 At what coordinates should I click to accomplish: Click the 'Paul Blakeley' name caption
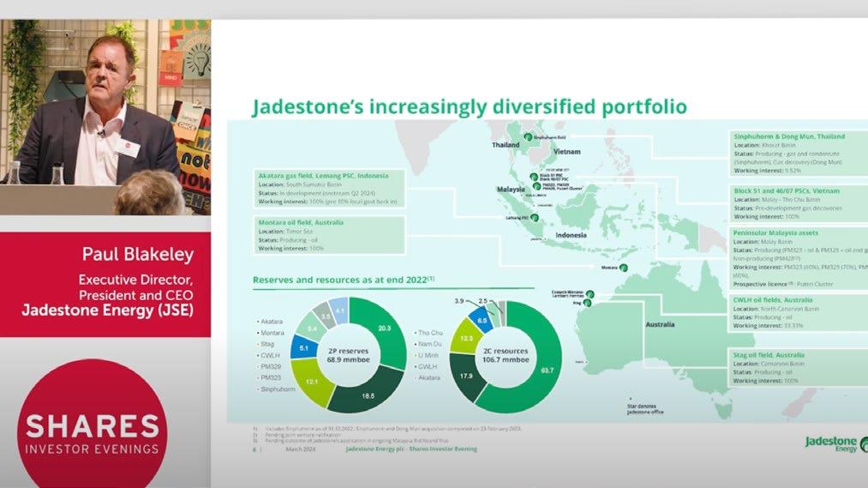138,254
